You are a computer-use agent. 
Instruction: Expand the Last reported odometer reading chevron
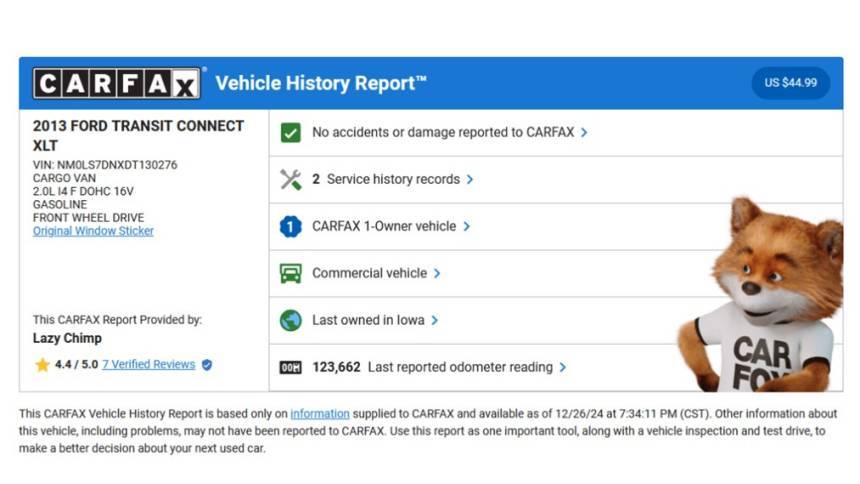[563, 367]
